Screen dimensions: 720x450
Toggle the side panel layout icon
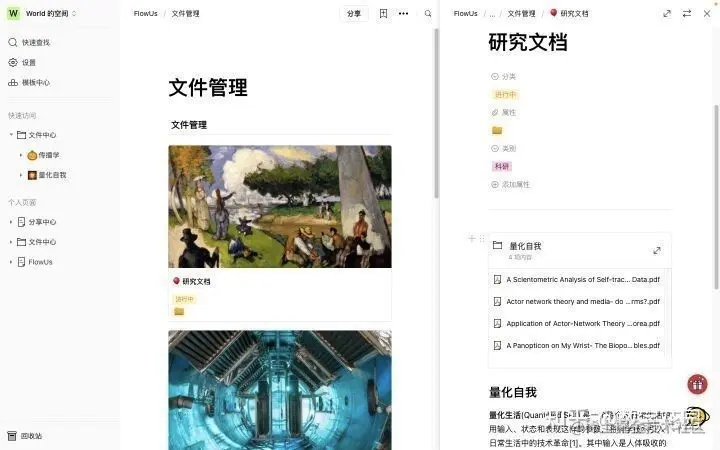pos(383,13)
